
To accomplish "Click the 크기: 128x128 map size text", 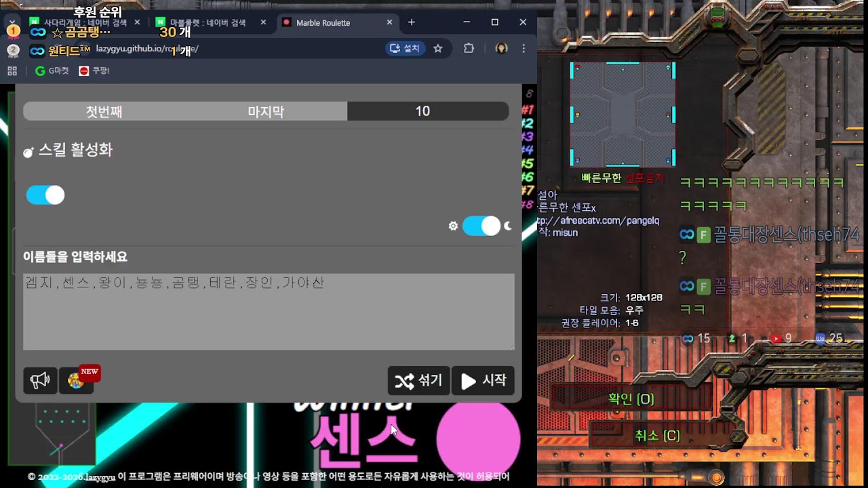I will pos(631,298).
